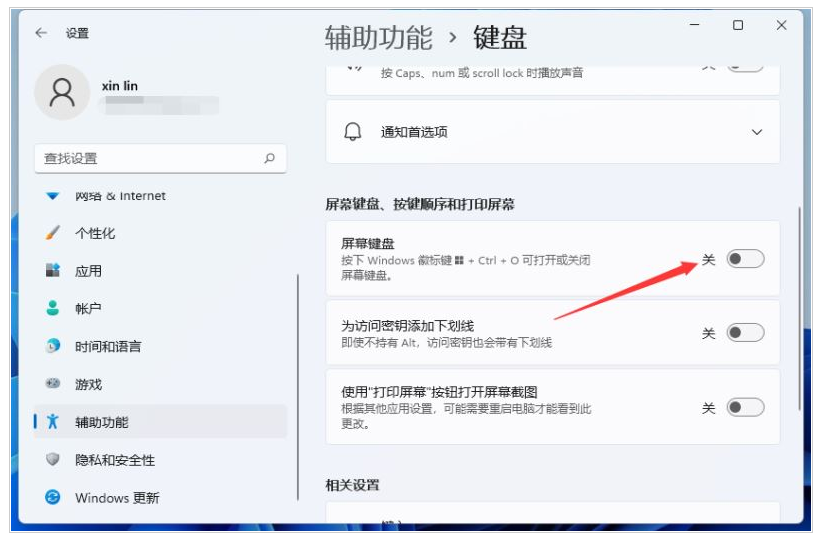Click the xin lin account name
Viewport: 829px width, 537px height.
(x=120, y=86)
